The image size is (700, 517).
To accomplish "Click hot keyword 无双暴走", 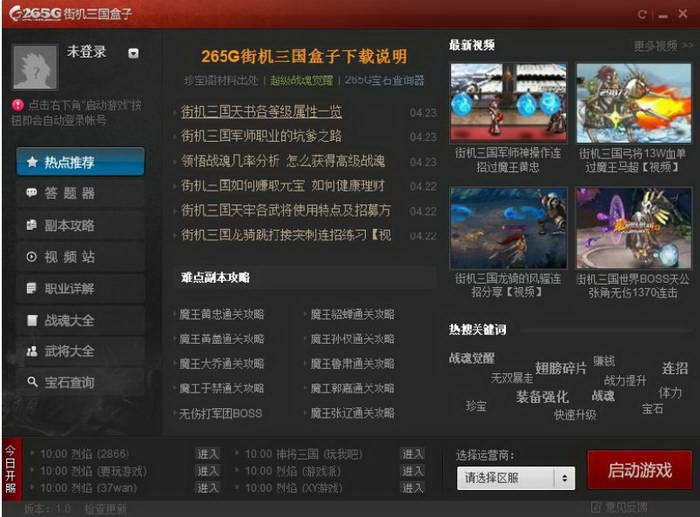I will click(x=512, y=378).
